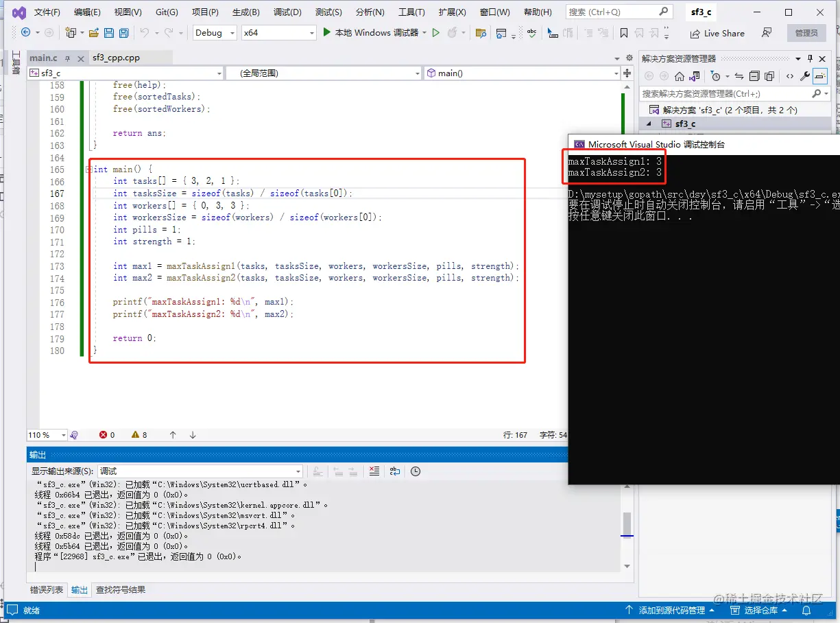
Task: Switch to the 错误列表 tab
Action: [x=47, y=589]
